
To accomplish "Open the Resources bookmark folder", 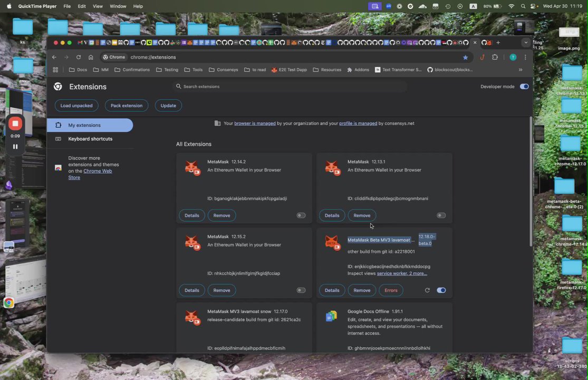I will coord(327,70).
